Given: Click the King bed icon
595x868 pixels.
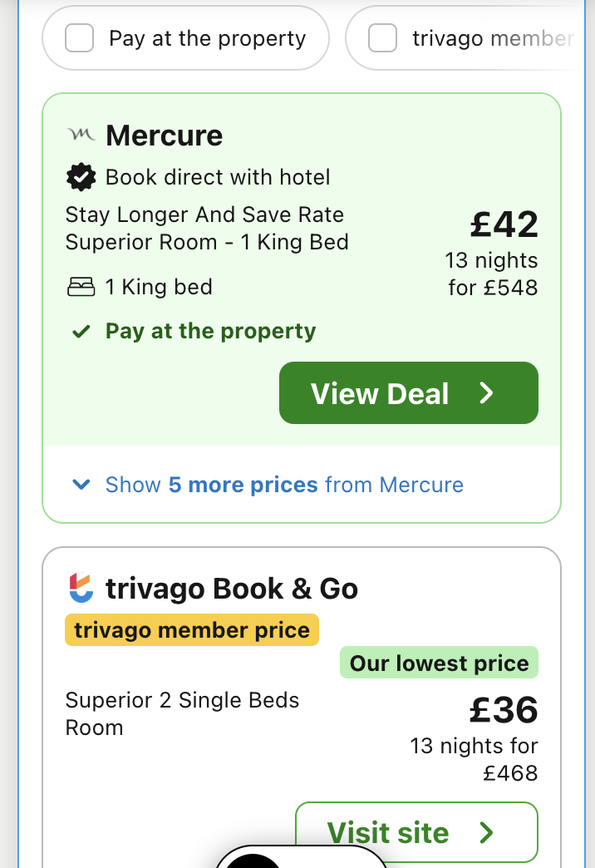Looking at the screenshot, I should [81, 288].
